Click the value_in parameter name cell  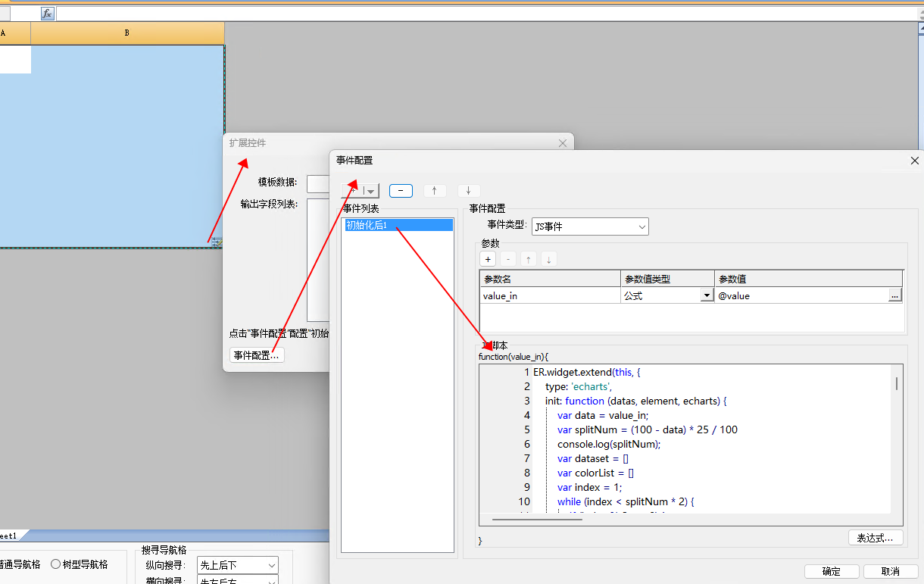(x=549, y=296)
